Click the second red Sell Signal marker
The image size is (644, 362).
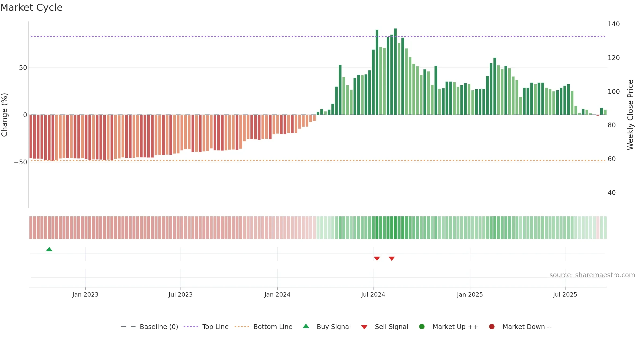(x=391, y=258)
